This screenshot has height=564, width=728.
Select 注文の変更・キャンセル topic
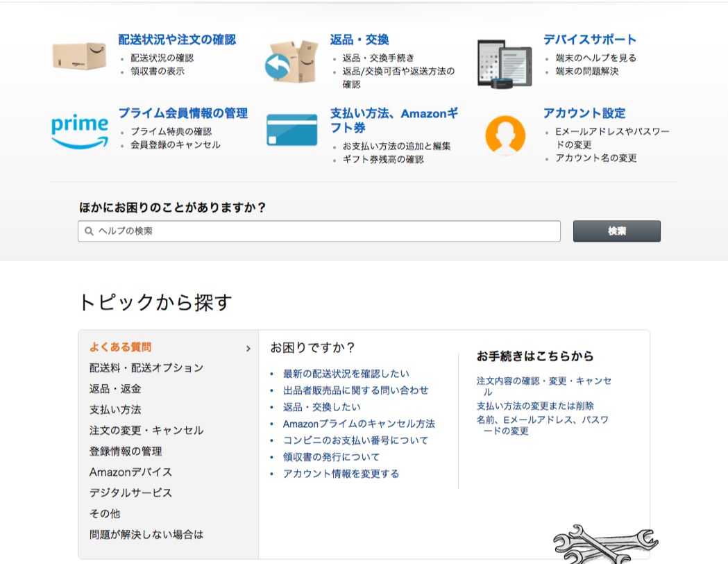pyautogui.click(x=146, y=430)
